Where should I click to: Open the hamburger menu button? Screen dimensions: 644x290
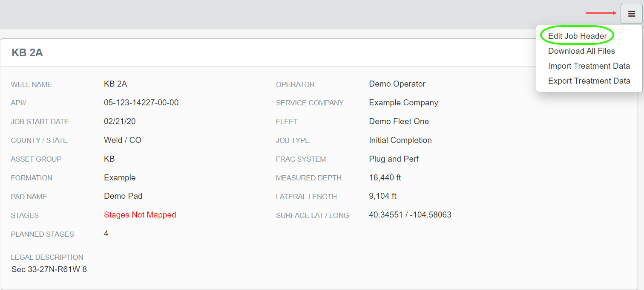pyautogui.click(x=631, y=14)
